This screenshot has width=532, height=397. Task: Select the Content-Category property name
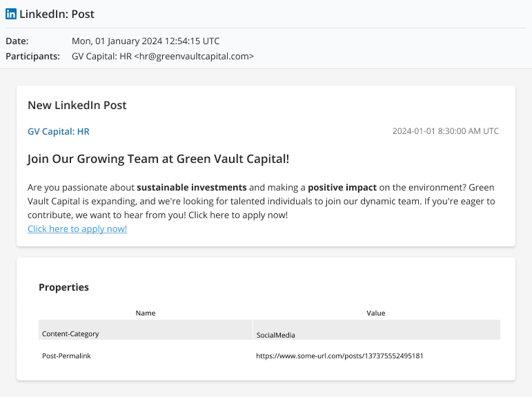click(x=70, y=334)
